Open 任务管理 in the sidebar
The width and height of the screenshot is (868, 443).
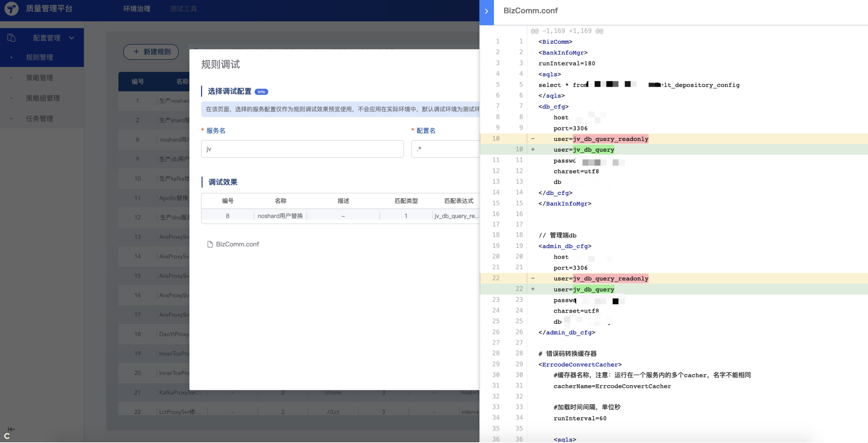click(x=39, y=119)
